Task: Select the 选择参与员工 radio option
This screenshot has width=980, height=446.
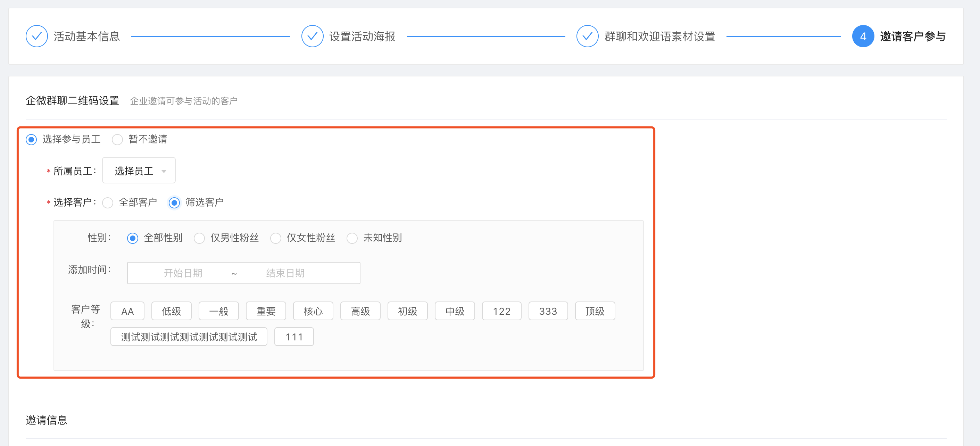Action: [31, 140]
